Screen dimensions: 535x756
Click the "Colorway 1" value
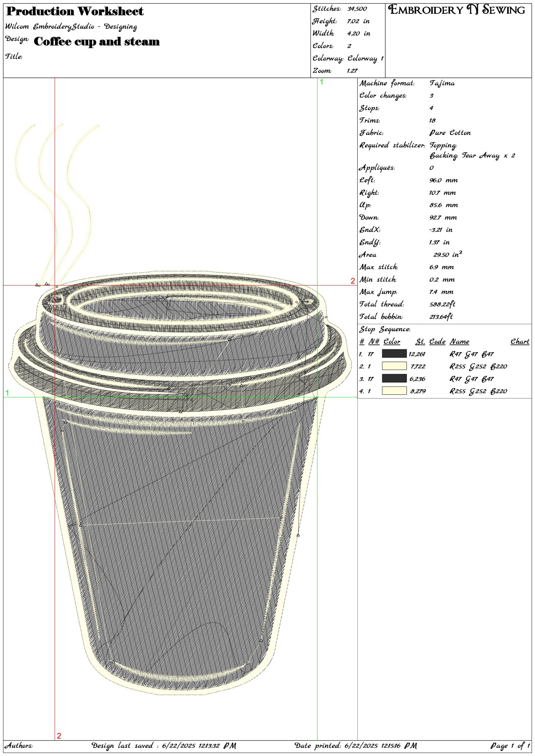point(366,58)
